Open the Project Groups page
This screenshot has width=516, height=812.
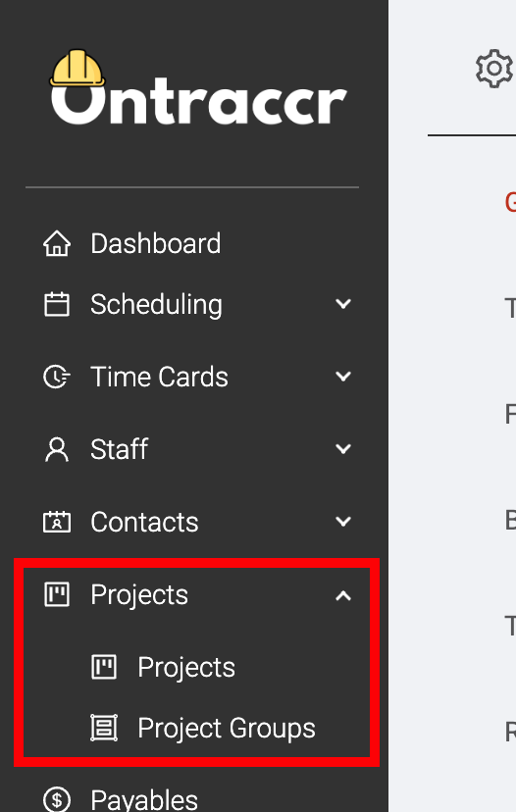pyautogui.click(x=227, y=728)
